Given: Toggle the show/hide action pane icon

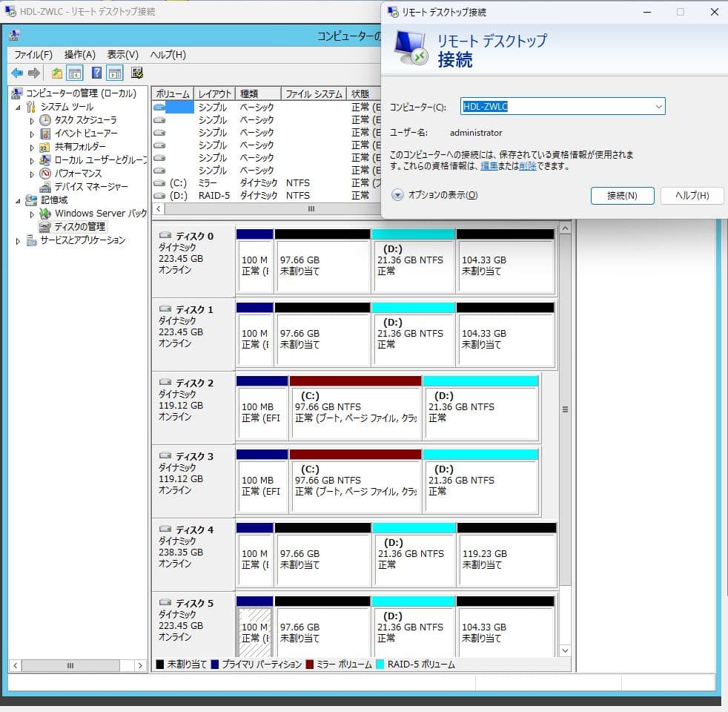Looking at the screenshot, I should pyautogui.click(x=115, y=73).
